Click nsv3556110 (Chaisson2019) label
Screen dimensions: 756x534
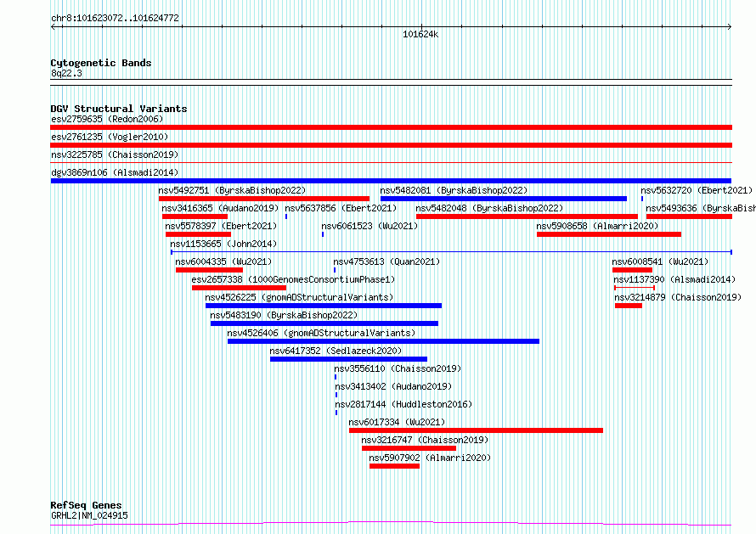coord(398,368)
